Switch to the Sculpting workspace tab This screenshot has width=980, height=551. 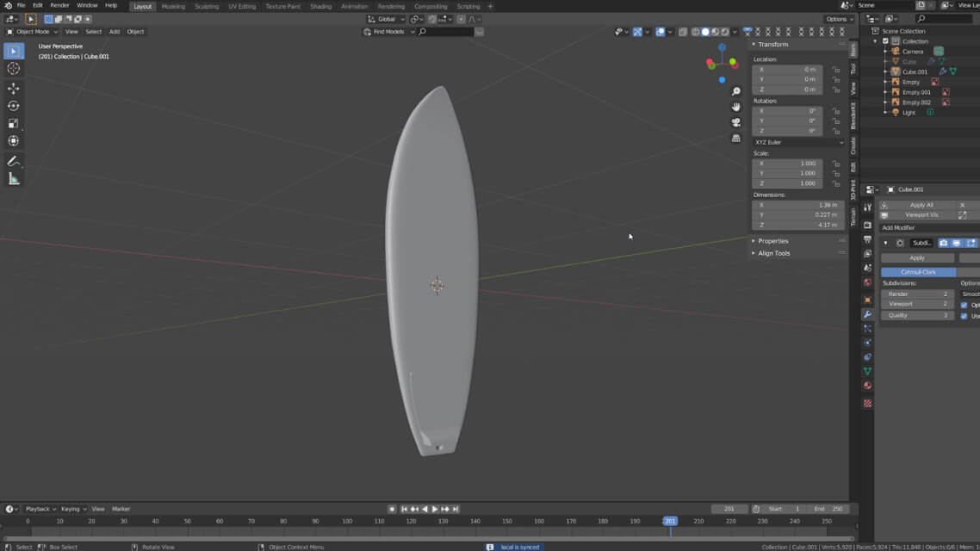pos(207,6)
